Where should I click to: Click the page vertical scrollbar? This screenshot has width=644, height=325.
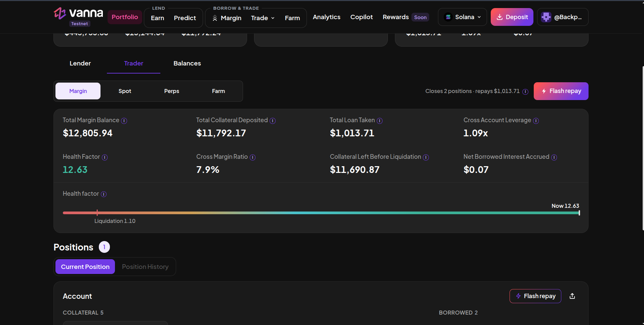pos(643,148)
